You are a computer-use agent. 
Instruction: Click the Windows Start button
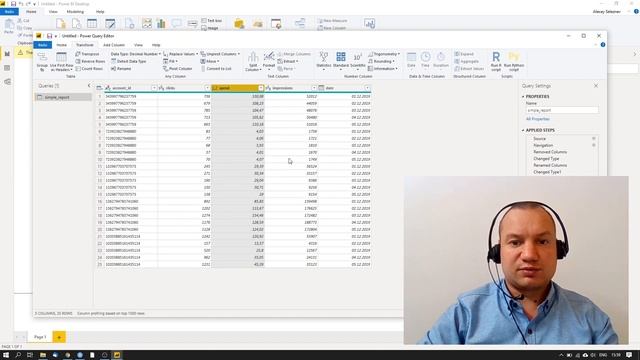tap(6, 355)
